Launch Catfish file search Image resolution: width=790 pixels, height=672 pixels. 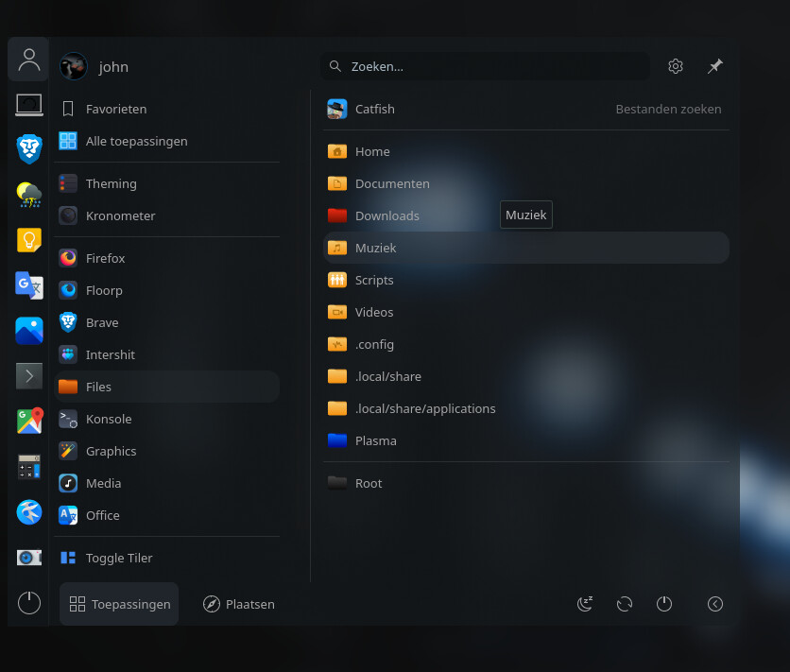[x=526, y=109]
